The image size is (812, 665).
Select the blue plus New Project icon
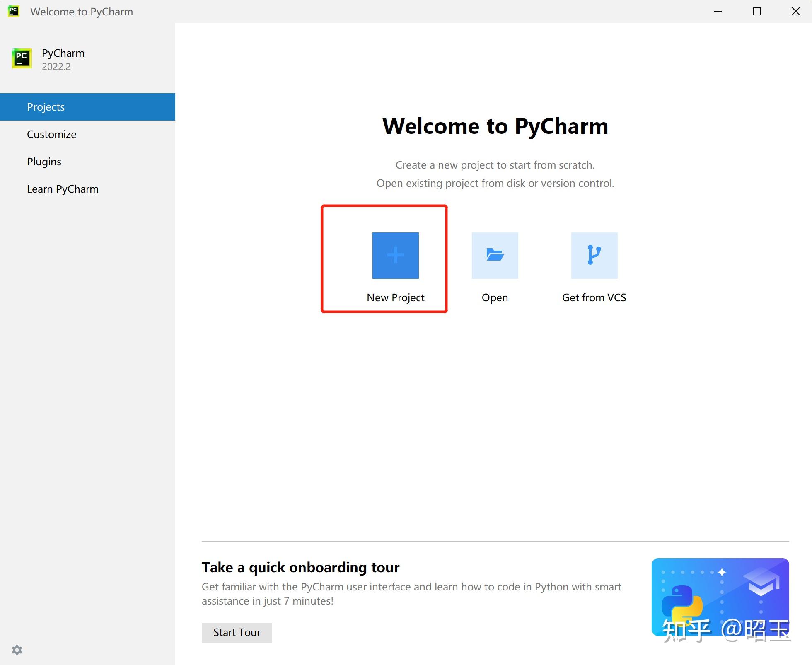pos(395,256)
